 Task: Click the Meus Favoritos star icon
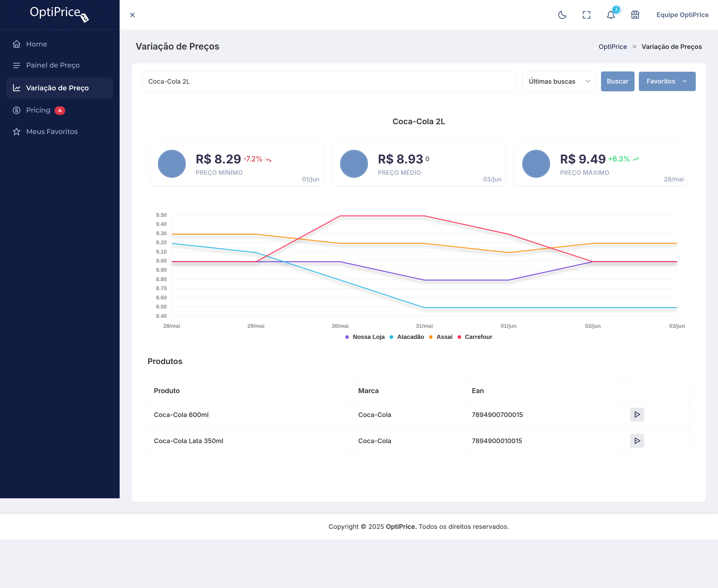[17, 131]
